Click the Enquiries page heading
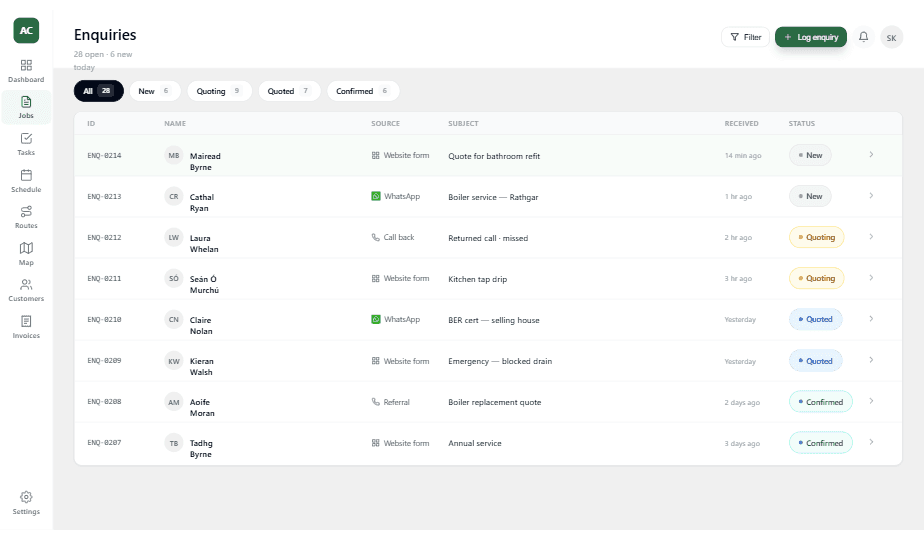This screenshot has height=540, width=924. point(105,35)
